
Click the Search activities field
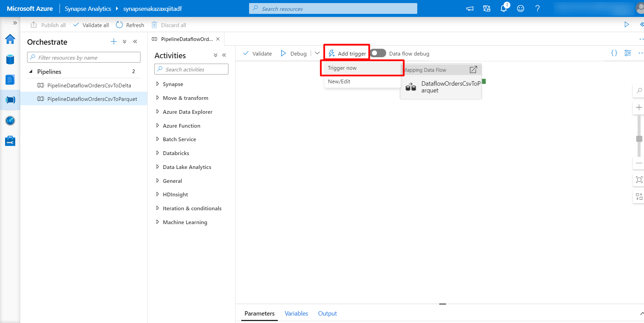coord(191,69)
